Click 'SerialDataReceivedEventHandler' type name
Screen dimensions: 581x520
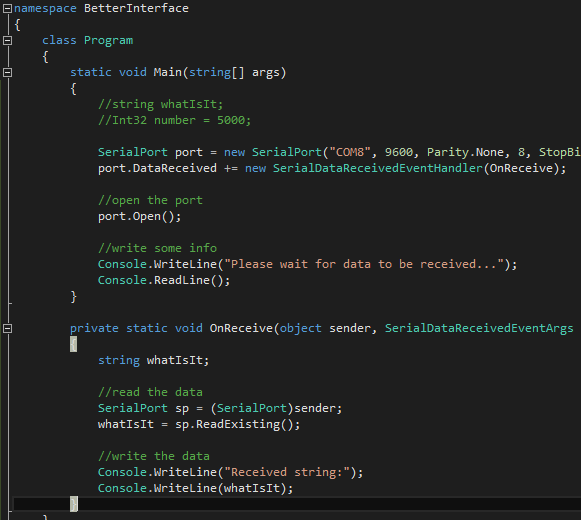(x=378, y=168)
